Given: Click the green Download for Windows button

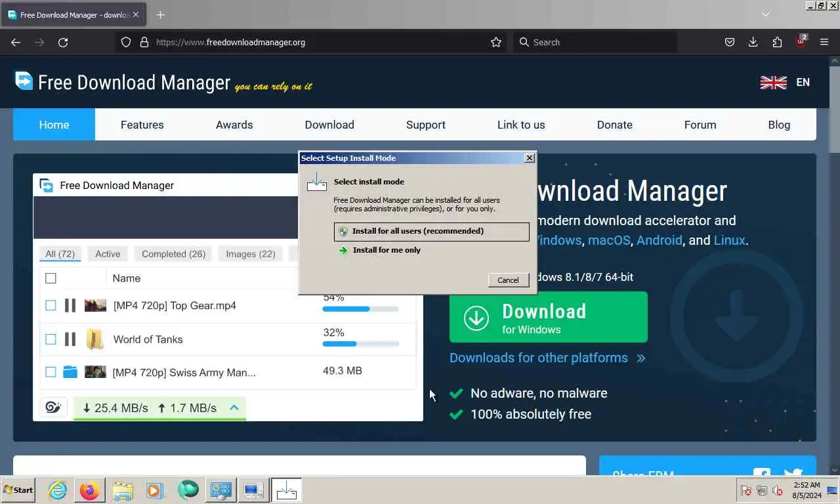Looking at the screenshot, I should point(549,317).
